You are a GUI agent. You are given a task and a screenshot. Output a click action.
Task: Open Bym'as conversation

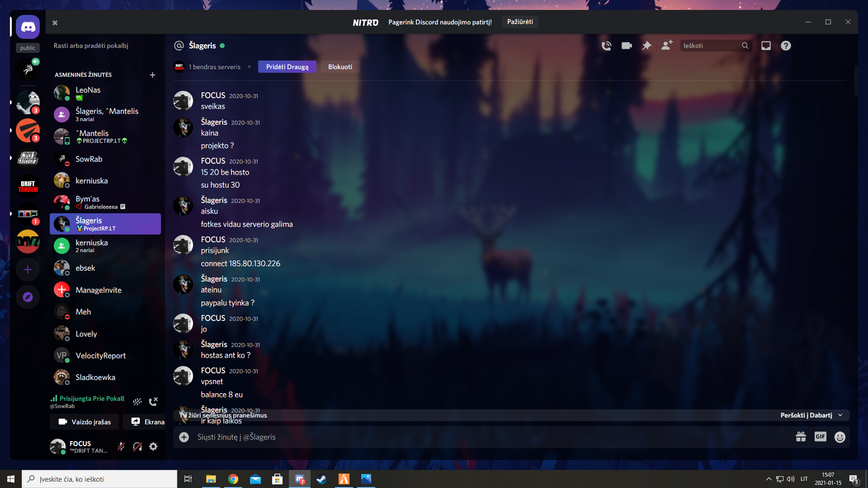coord(105,202)
